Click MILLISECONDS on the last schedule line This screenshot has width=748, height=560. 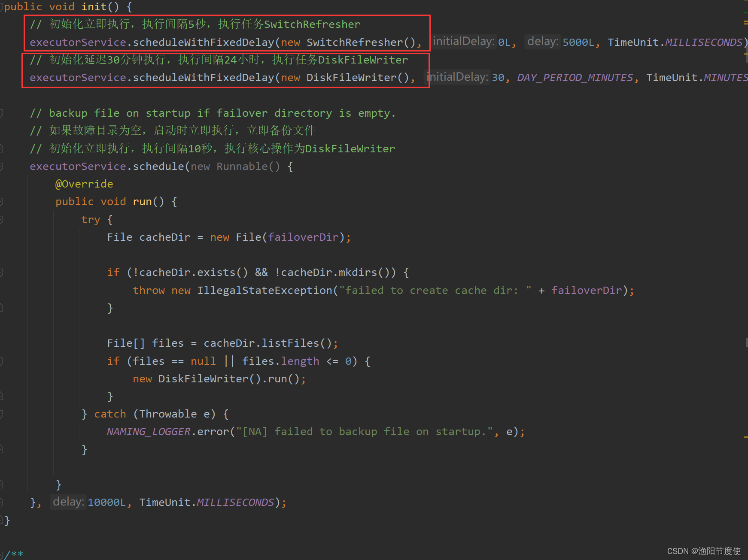click(x=235, y=502)
